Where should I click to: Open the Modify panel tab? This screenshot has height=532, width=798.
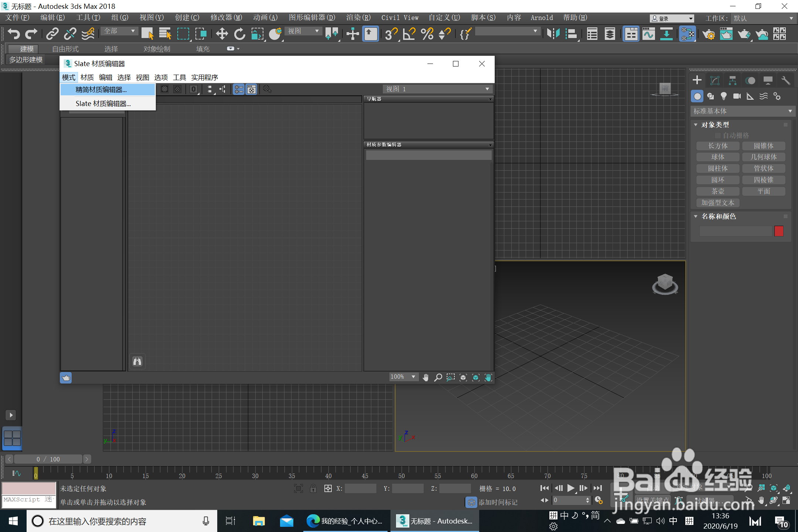(x=715, y=80)
